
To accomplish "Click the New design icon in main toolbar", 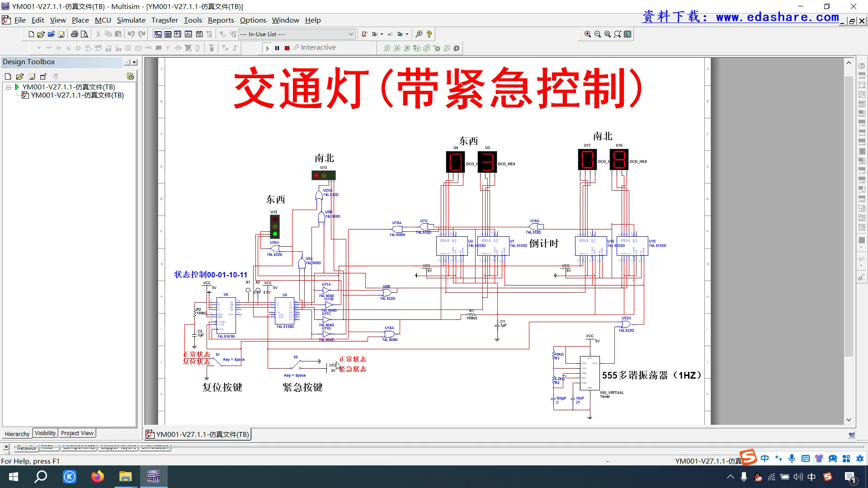I will click(x=31, y=34).
